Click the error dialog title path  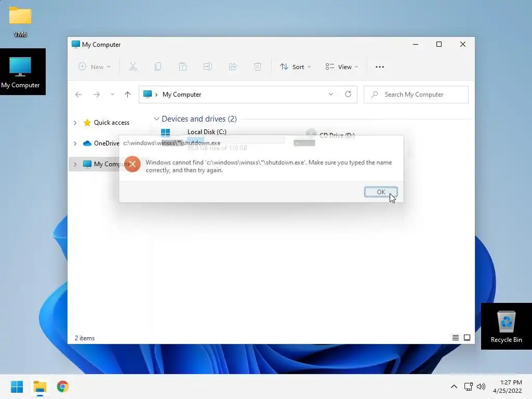(x=171, y=143)
